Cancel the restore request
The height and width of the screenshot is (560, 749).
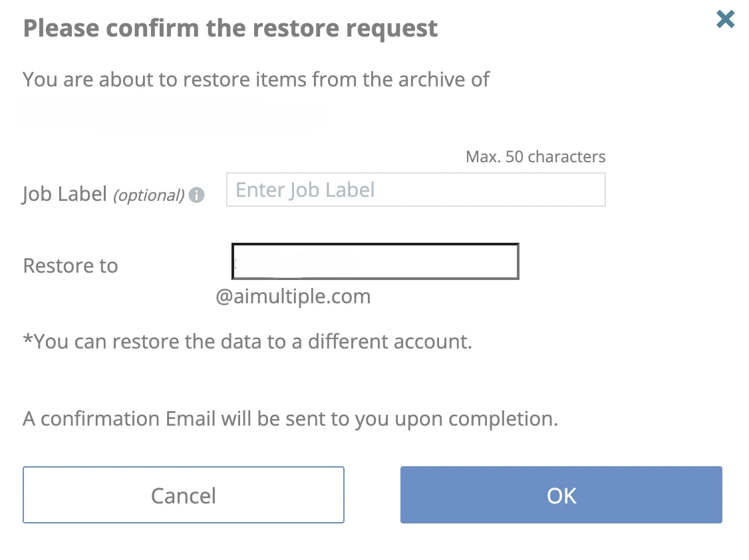(184, 495)
